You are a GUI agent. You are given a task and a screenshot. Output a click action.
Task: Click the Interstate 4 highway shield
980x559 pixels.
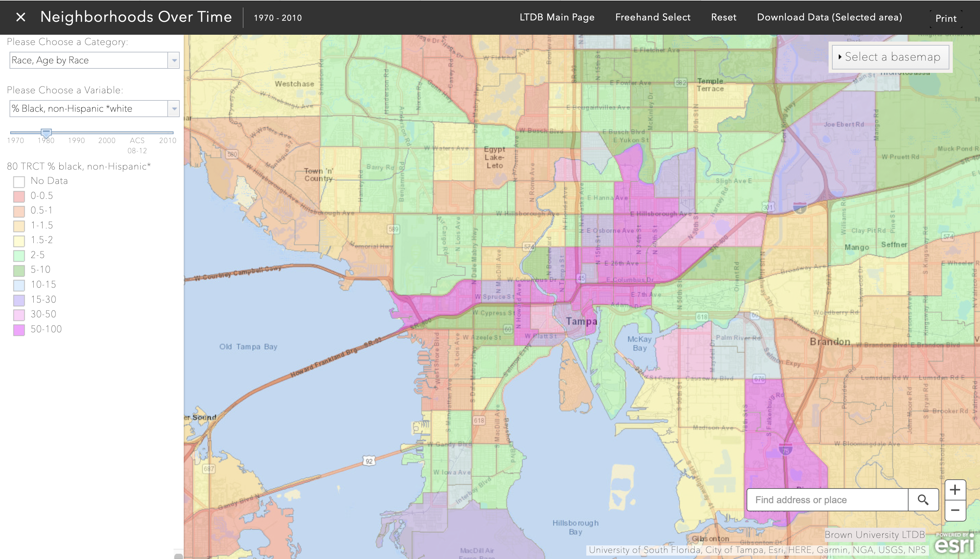(x=800, y=209)
